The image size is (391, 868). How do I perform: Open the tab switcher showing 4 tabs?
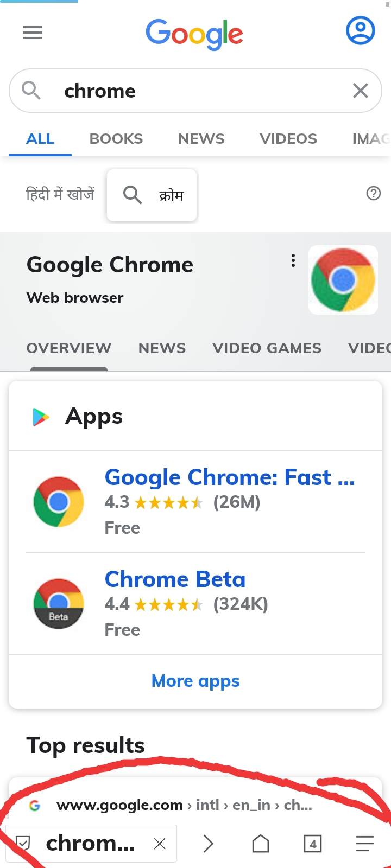[313, 844]
